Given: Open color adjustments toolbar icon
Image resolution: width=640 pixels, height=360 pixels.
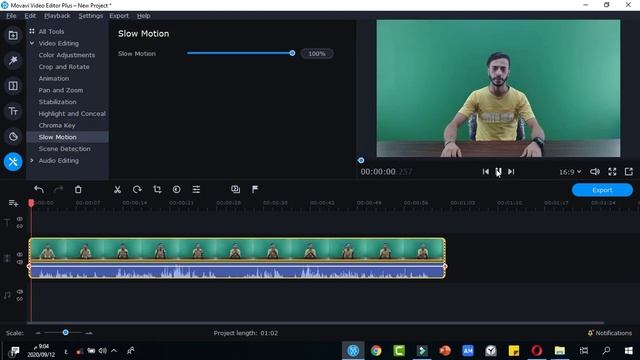Looking at the screenshot, I should tap(176, 189).
